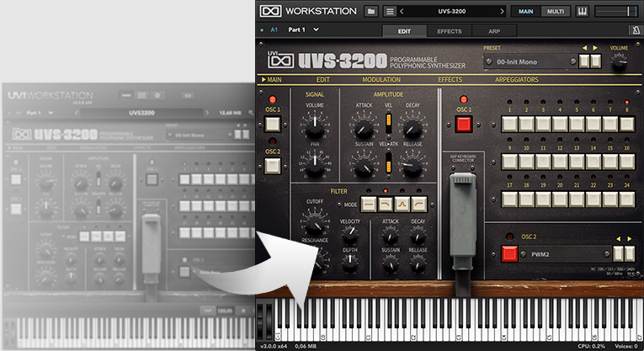This screenshot has width=644, height=351.
Task: Switch to MULTI view button
Action: 556,12
